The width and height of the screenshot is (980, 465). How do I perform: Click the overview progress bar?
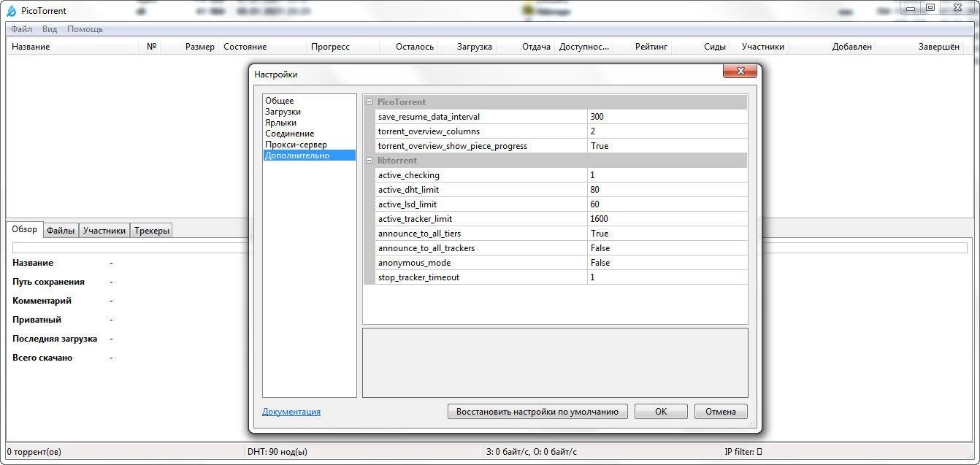click(489, 248)
